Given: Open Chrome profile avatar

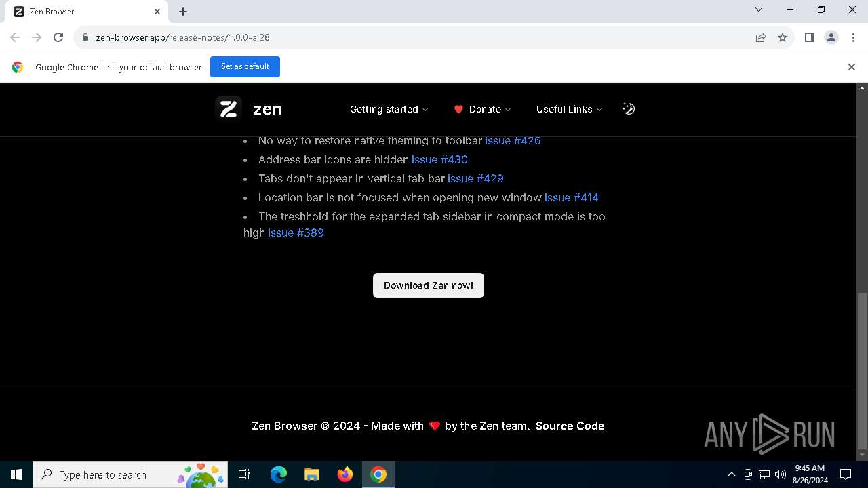Looking at the screenshot, I should click(831, 37).
